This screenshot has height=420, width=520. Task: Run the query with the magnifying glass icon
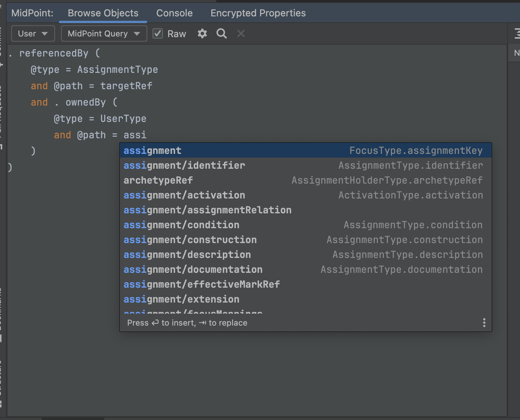coord(221,33)
